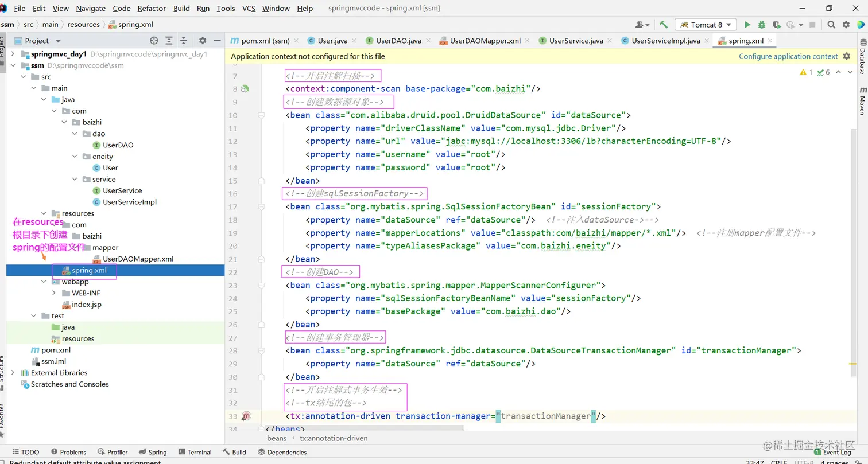868x464 pixels.
Task: Expand External Libraries node
Action: pyautogui.click(x=13, y=373)
